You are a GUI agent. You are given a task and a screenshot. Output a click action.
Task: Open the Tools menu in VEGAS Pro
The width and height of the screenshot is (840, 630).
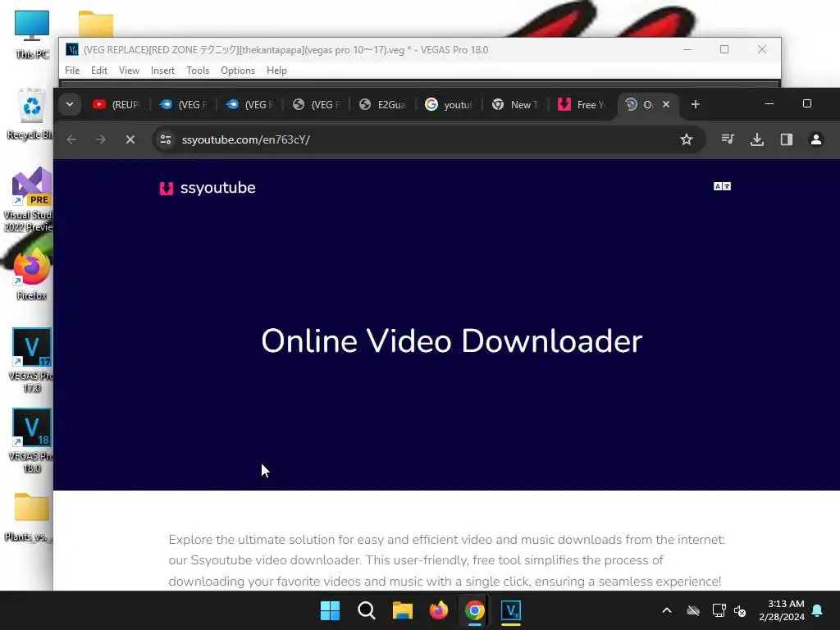(x=198, y=71)
